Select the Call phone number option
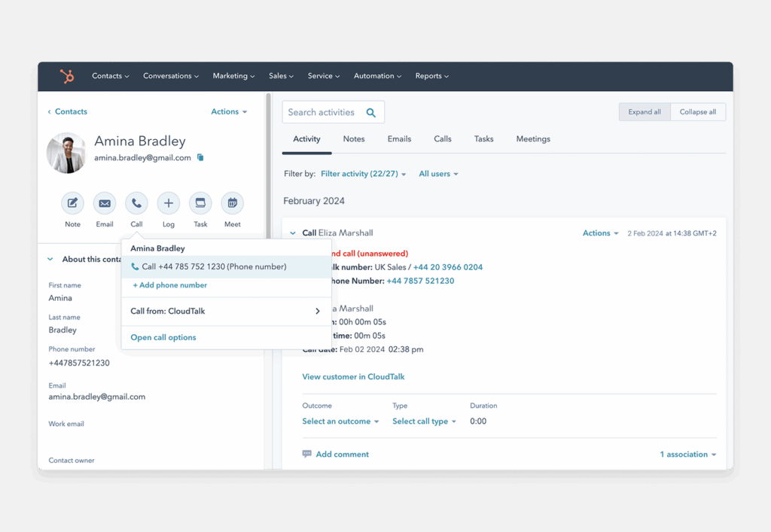The width and height of the screenshot is (771, 532). 208,266
